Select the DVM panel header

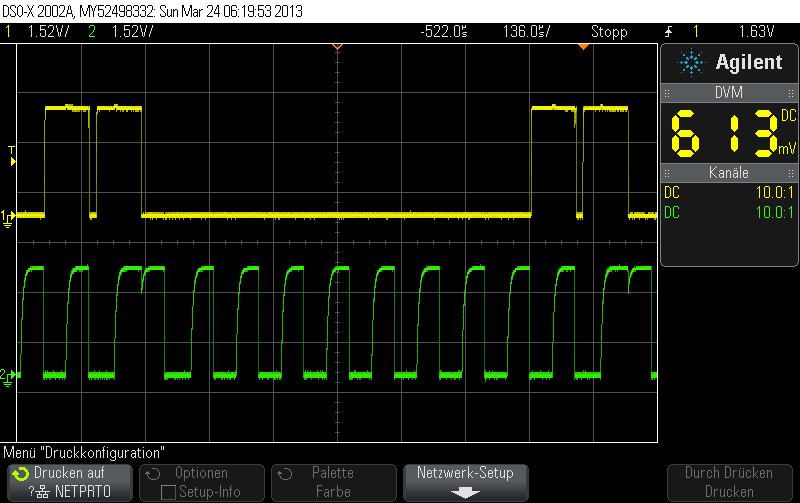point(729,93)
